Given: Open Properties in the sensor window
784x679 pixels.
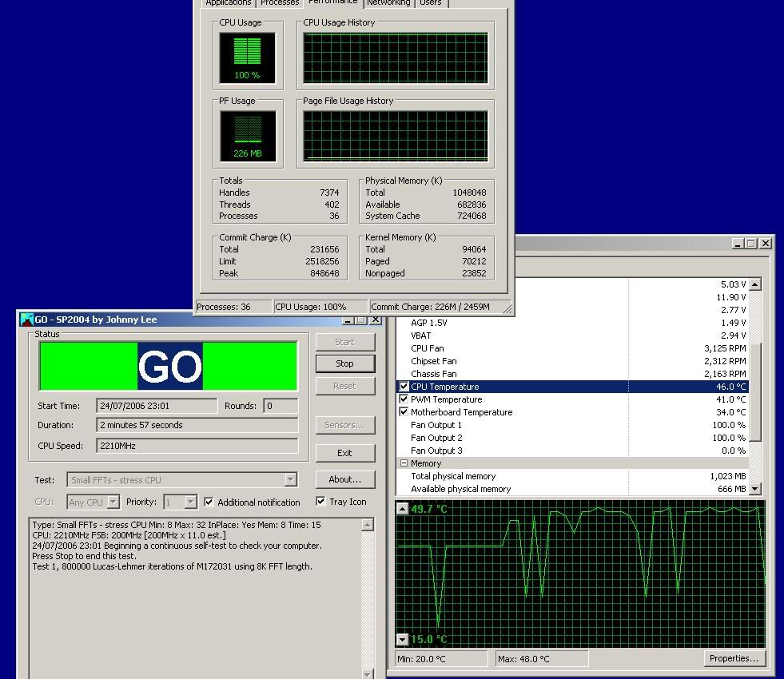Looking at the screenshot, I should [733, 658].
